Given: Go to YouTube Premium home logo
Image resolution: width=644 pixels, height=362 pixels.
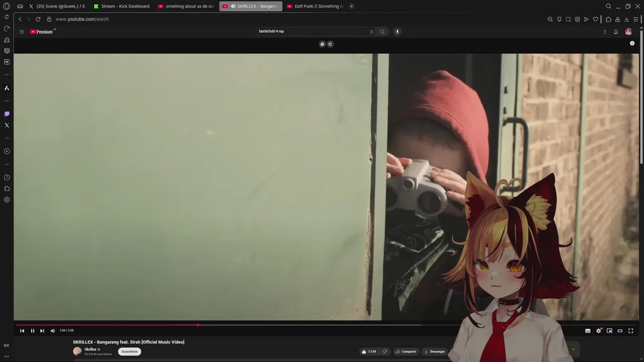Looking at the screenshot, I should point(42,32).
